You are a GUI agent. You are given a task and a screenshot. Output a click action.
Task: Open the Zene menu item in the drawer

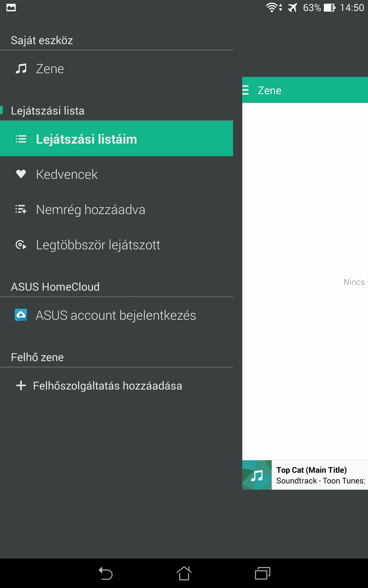tap(117, 69)
